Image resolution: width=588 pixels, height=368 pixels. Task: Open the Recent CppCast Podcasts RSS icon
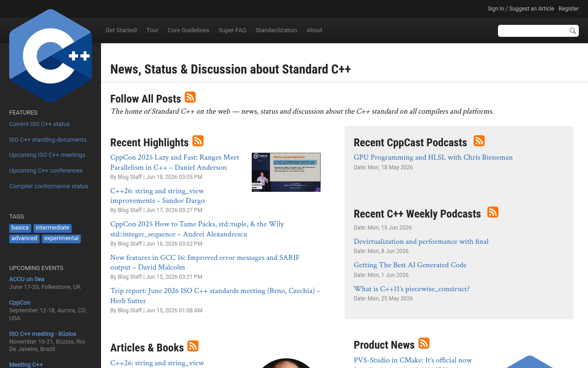point(479,141)
